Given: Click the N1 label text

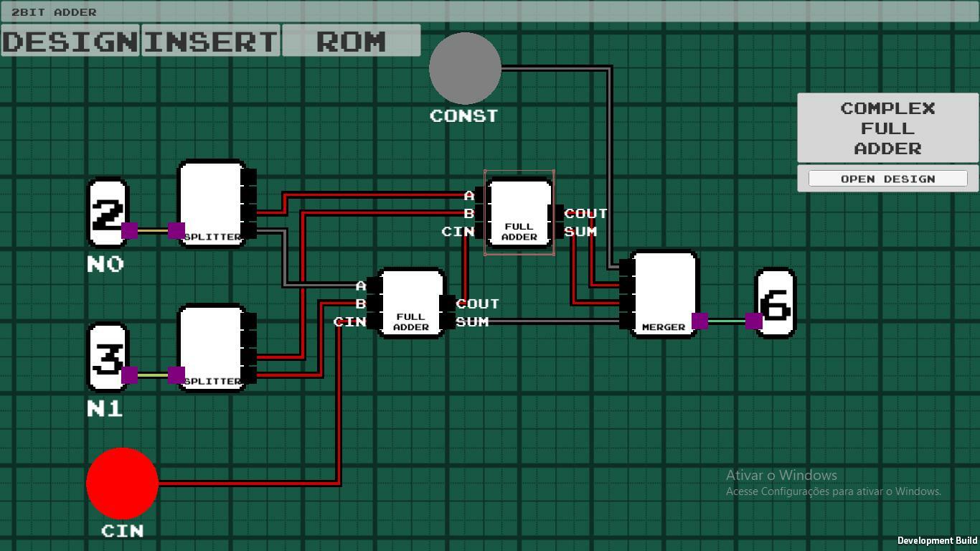Looking at the screenshot, I should 105,409.
